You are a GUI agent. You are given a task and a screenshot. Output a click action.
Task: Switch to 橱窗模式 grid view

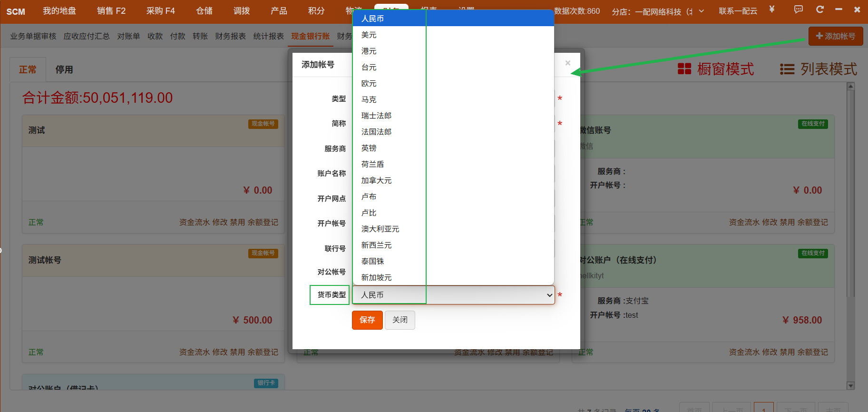pyautogui.click(x=715, y=69)
